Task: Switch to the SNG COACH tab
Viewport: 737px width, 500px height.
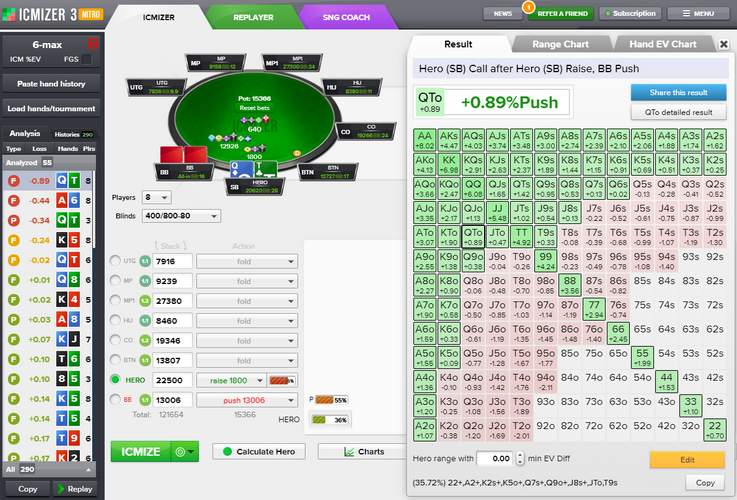Action: point(346,17)
